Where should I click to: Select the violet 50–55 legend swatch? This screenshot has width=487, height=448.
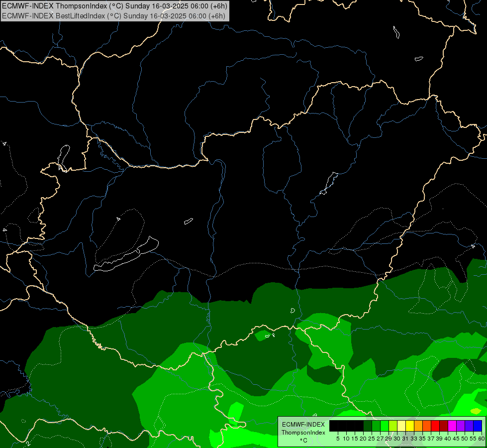469,426
